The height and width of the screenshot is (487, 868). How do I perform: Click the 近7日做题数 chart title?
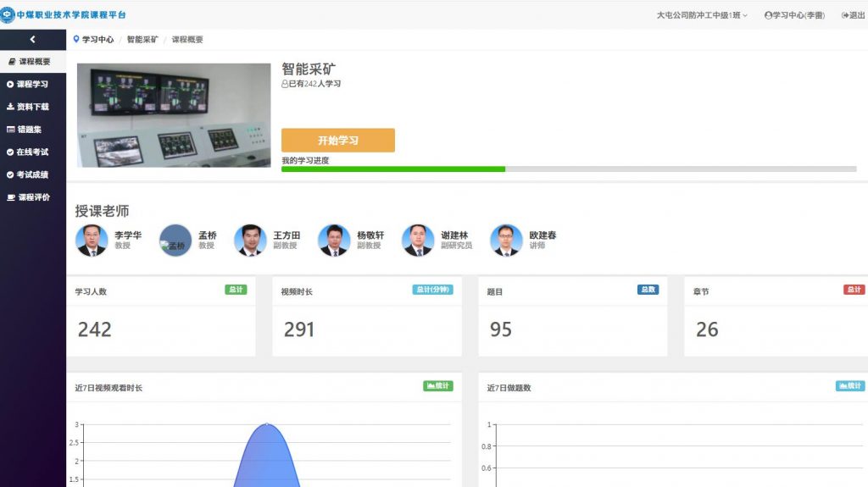point(509,388)
